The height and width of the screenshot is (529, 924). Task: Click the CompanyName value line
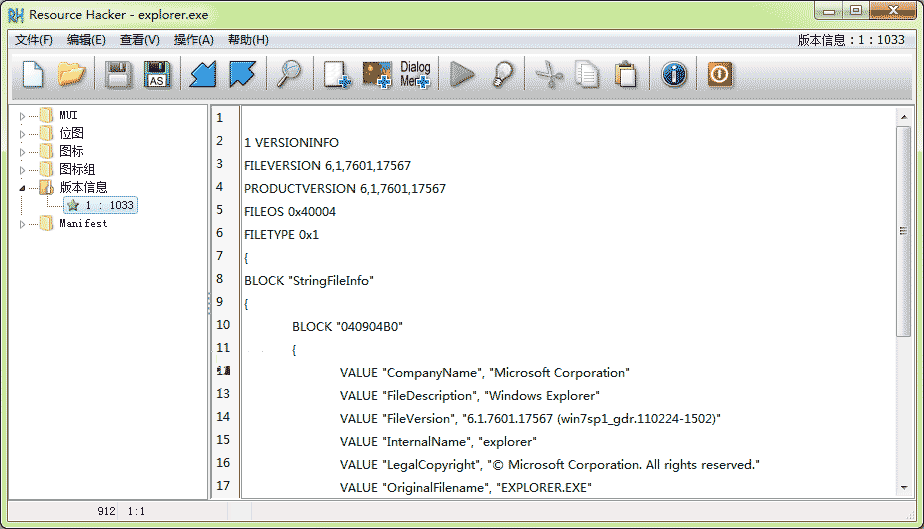coord(484,372)
